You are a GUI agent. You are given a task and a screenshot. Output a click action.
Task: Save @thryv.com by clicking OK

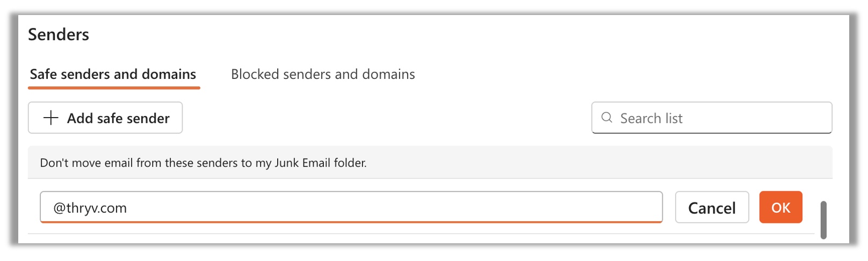click(780, 207)
